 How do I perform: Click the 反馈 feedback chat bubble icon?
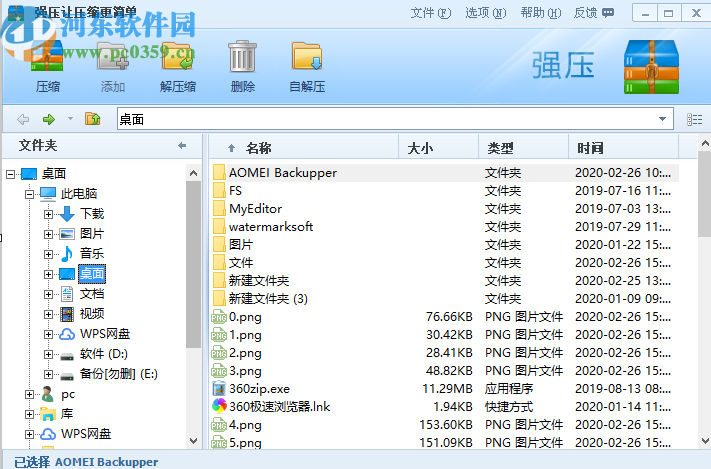tap(608, 13)
